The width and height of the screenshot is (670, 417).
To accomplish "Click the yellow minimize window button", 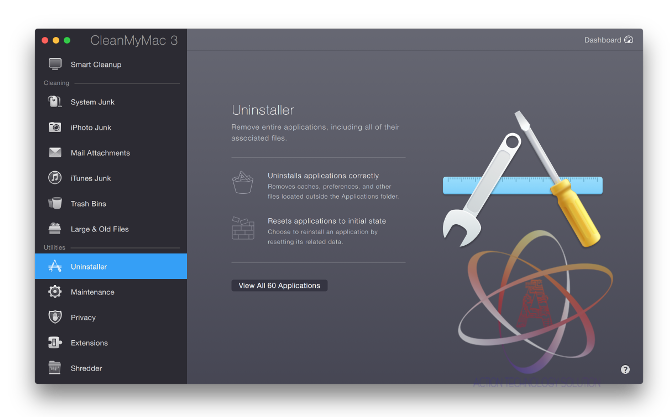I will click(56, 40).
